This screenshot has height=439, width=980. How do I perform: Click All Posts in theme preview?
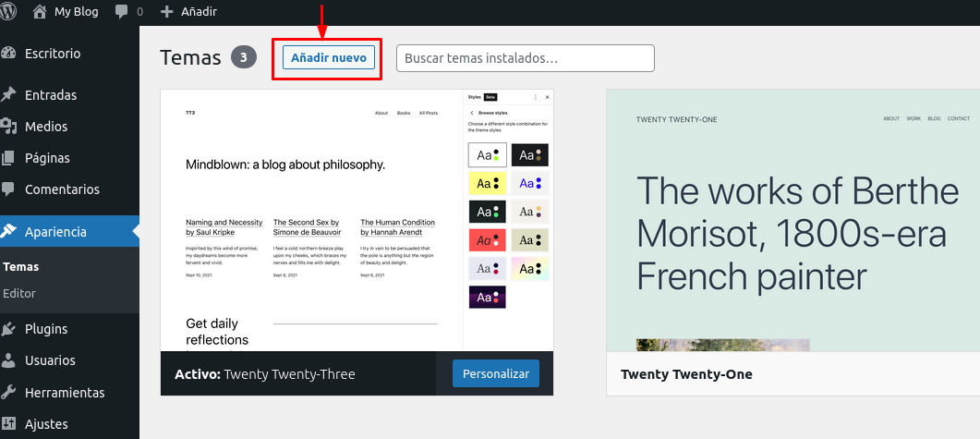429,113
